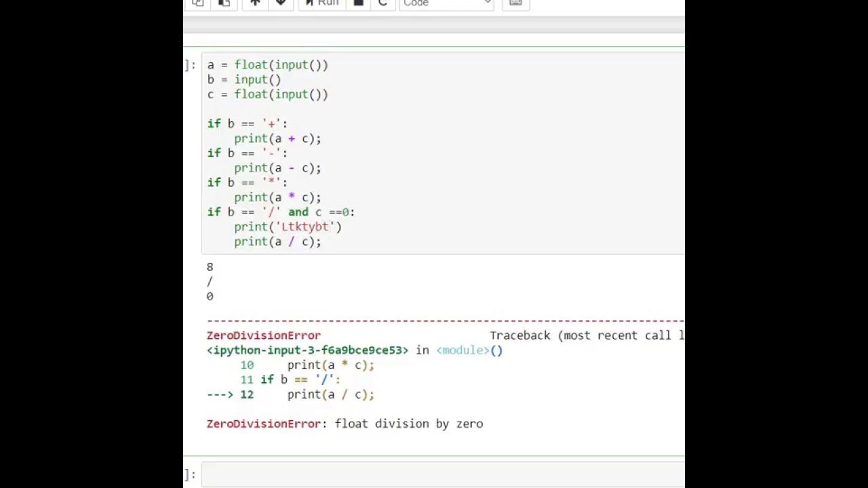Open the cell type Code dropdown
Viewport: 868px width, 488px height.
point(446,3)
